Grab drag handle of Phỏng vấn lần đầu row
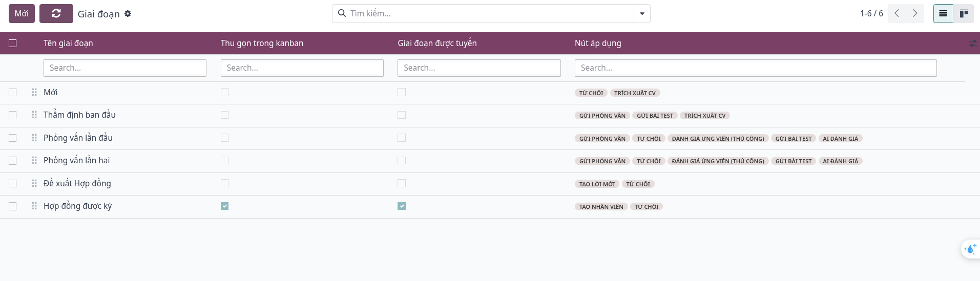This screenshot has height=281, width=980. click(34, 138)
